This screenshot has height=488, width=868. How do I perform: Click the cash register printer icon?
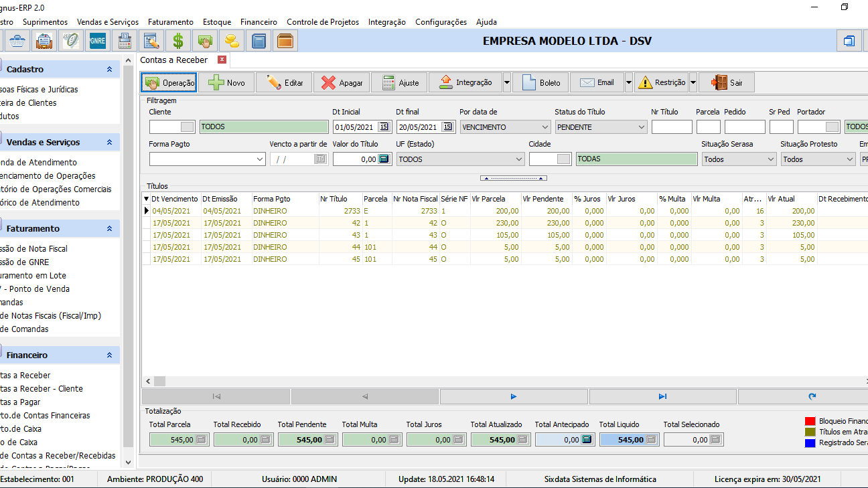pos(125,41)
